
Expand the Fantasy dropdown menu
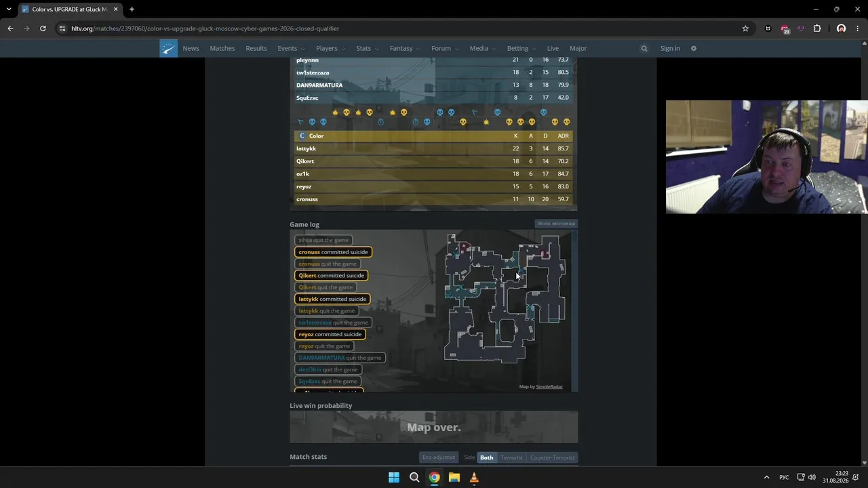pos(405,48)
